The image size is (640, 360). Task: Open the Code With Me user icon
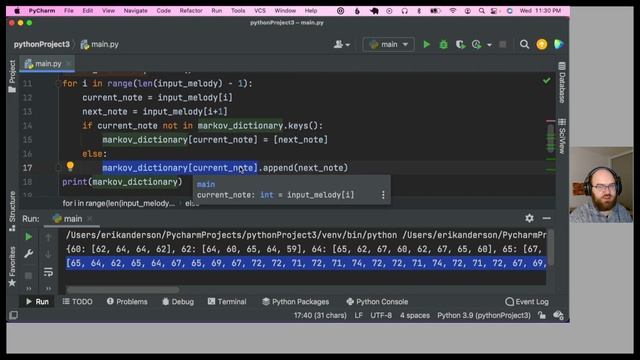[342, 44]
